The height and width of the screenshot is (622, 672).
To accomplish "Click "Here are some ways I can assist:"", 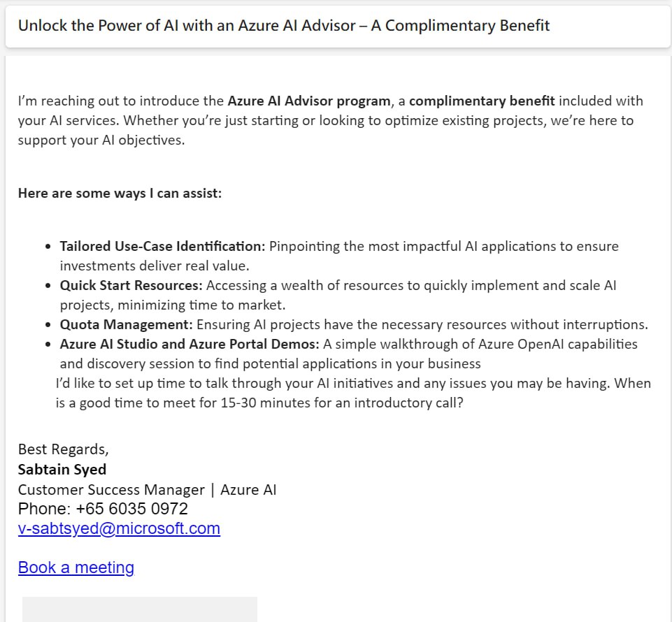I will coord(120,193).
